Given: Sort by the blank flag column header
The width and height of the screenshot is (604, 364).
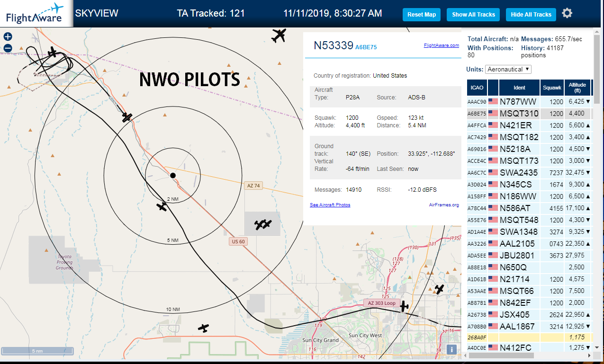Looking at the screenshot, I should point(493,88).
